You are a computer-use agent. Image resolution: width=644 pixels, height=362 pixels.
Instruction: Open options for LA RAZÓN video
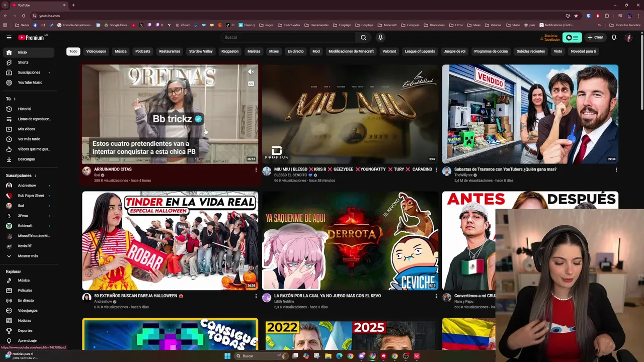[x=436, y=296]
